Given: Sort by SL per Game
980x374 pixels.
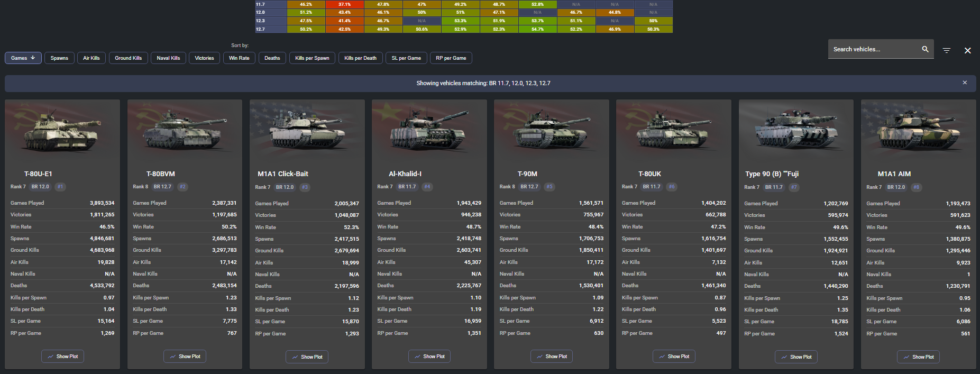Looking at the screenshot, I should point(406,58).
